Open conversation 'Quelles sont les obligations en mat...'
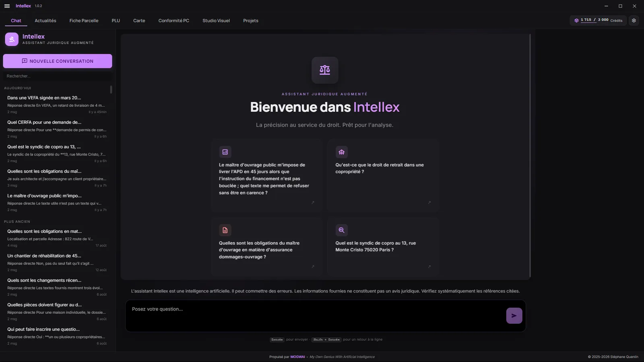 pos(57,238)
